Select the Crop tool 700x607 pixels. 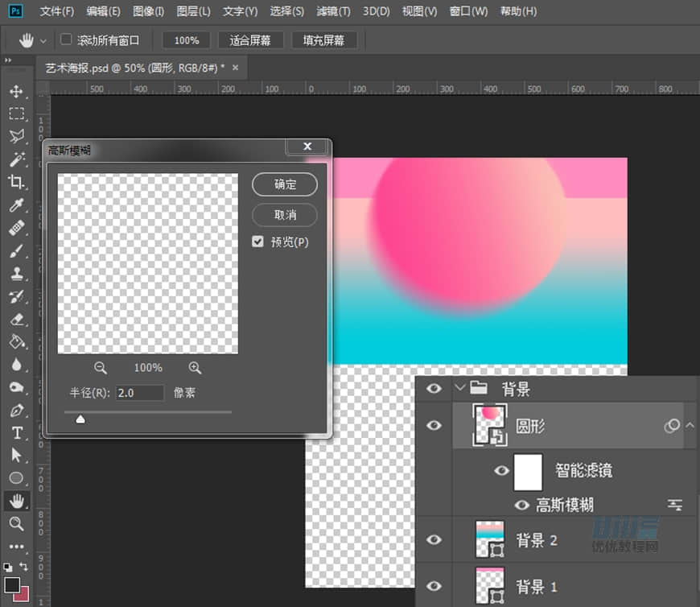[x=16, y=182]
